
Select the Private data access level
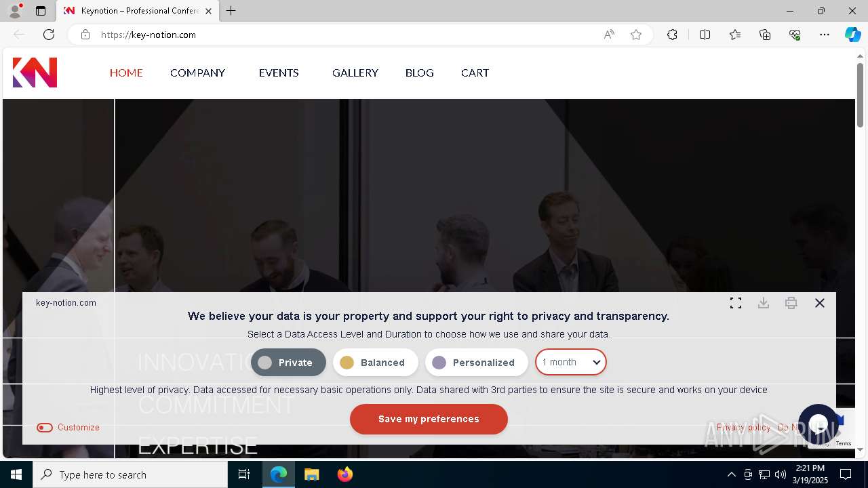click(288, 363)
